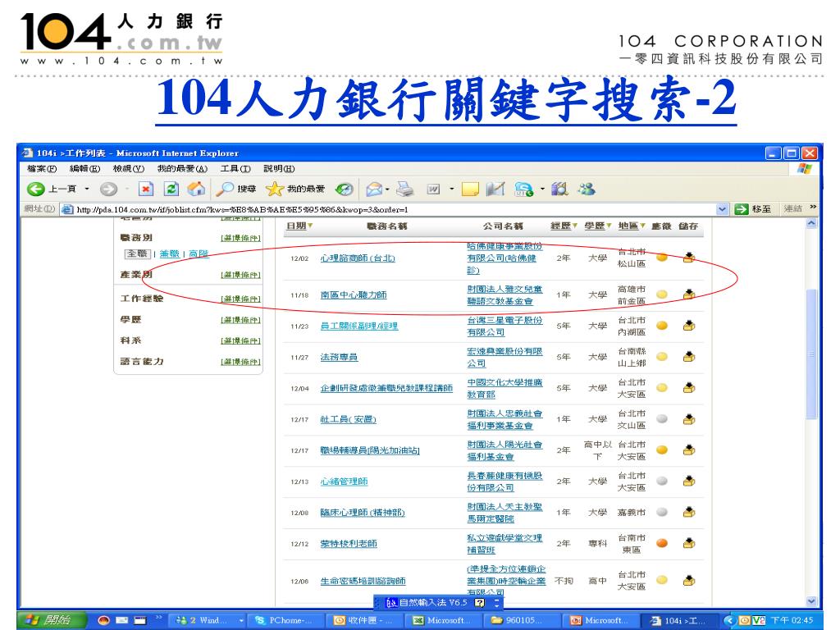The image size is (840, 630).
Task: Save the 生命密碼培訓諮詢師 job with its icon
Action: (x=689, y=580)
